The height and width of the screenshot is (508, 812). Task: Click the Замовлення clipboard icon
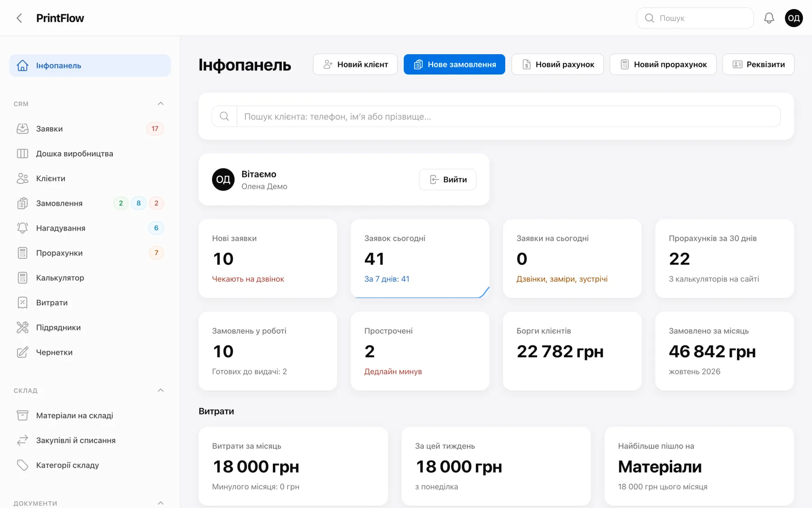point(23,203)
